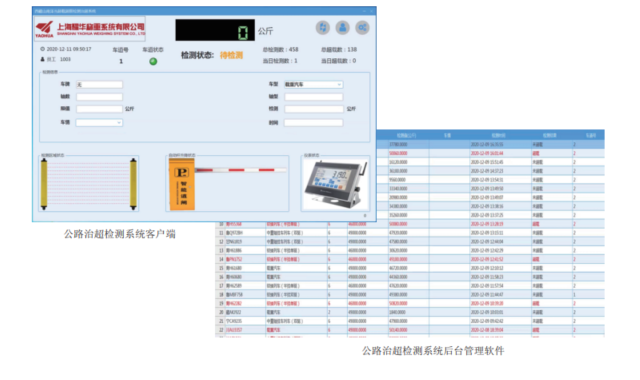Screen dimensions: 640x380
Task: Click the orange smart barrier gate image
Action: 182,184
